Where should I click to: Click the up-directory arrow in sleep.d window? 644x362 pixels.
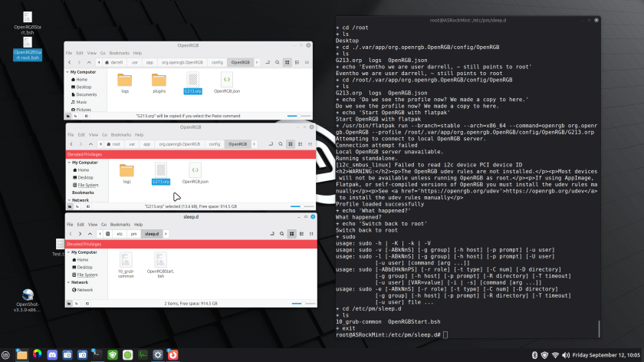[90, 232]
